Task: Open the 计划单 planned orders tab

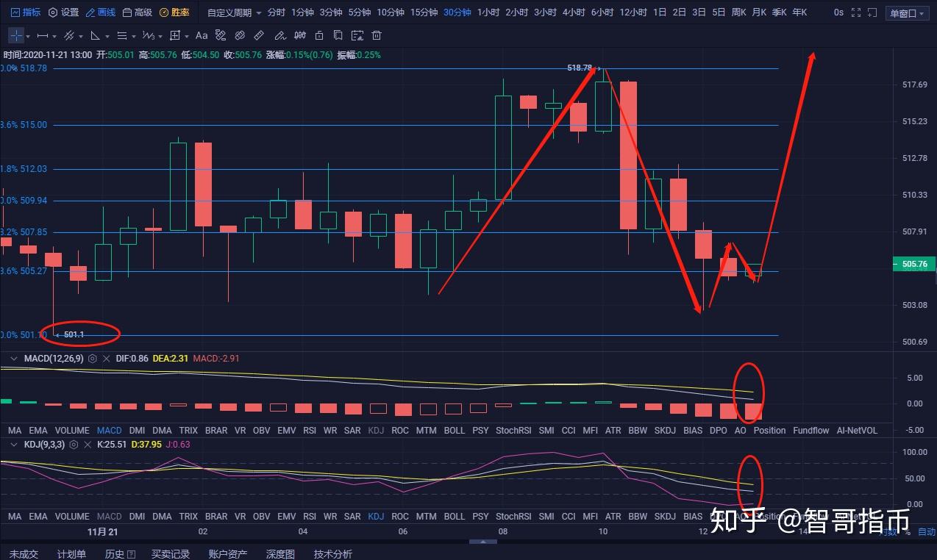Action: click(71, 554)
